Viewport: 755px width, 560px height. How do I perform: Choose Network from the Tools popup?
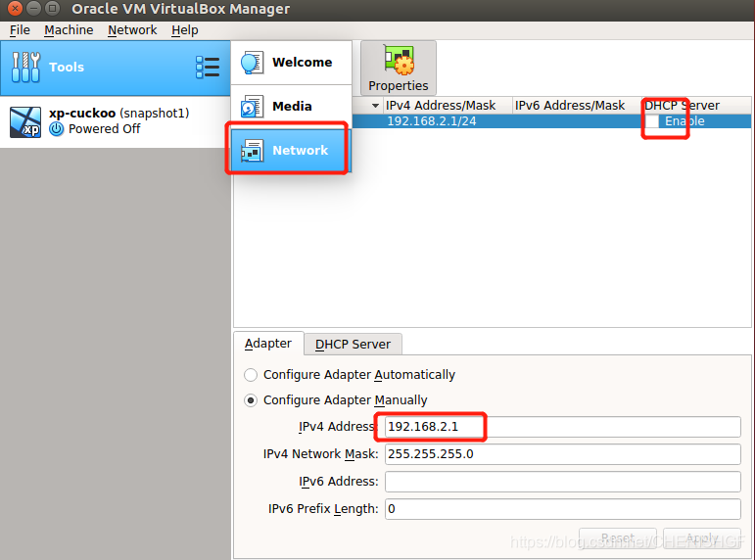pyautogui.click(x=291, y=150)
